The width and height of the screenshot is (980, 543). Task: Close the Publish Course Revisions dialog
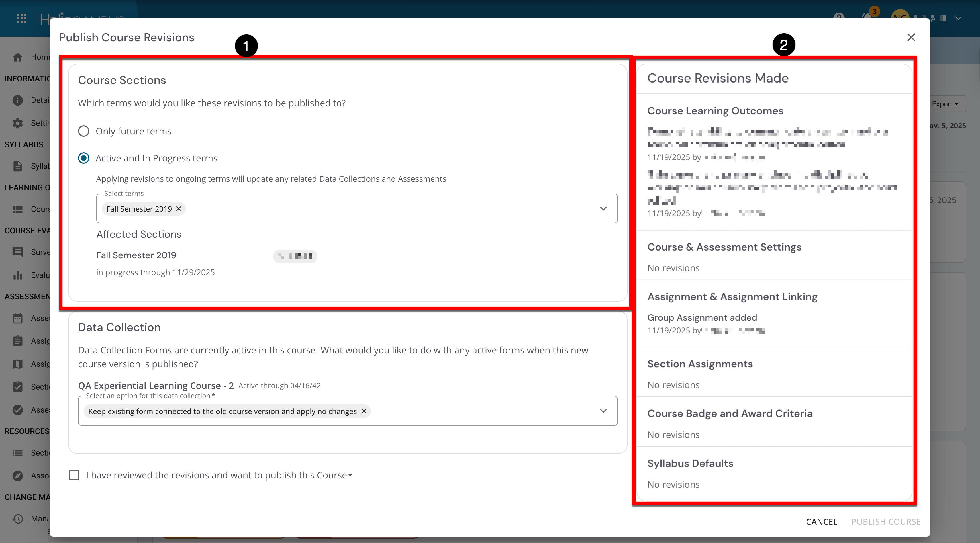coord(911,37)
